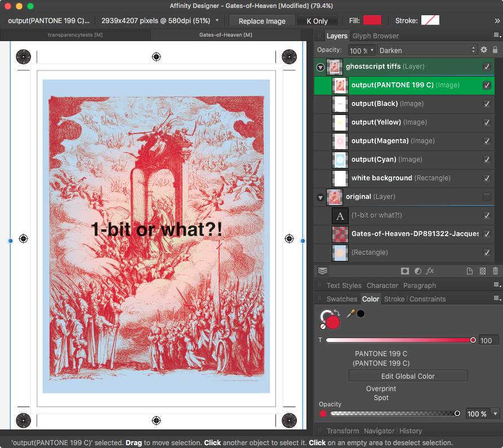Add a pixel layer with checkered icon
The width and height of the screenshot is (503, 448).
point(483,271)
